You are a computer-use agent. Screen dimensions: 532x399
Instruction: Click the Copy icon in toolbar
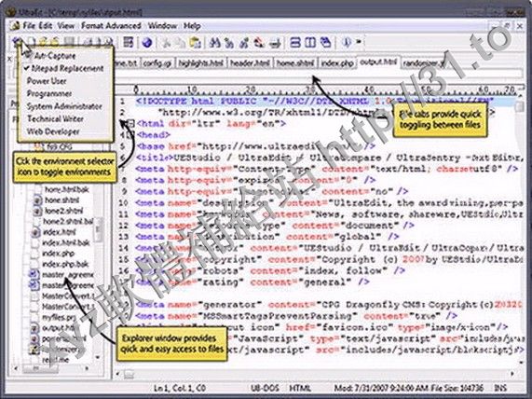click(x=179, y=43)
